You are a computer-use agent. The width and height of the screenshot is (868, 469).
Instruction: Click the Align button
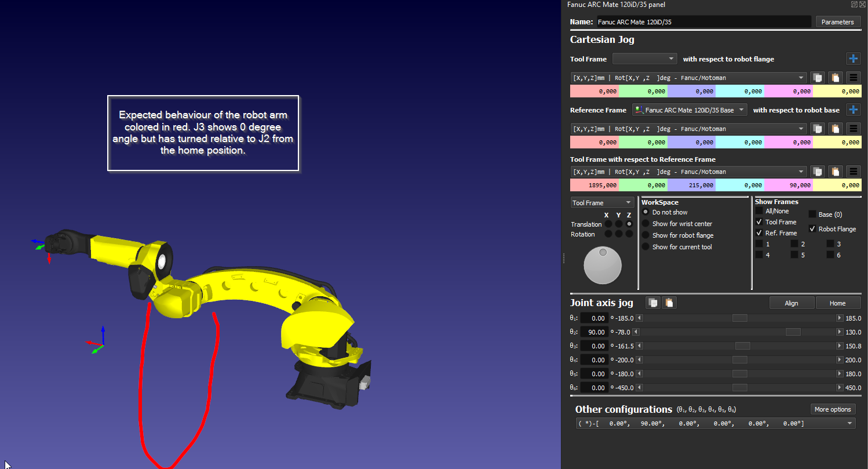792,303
